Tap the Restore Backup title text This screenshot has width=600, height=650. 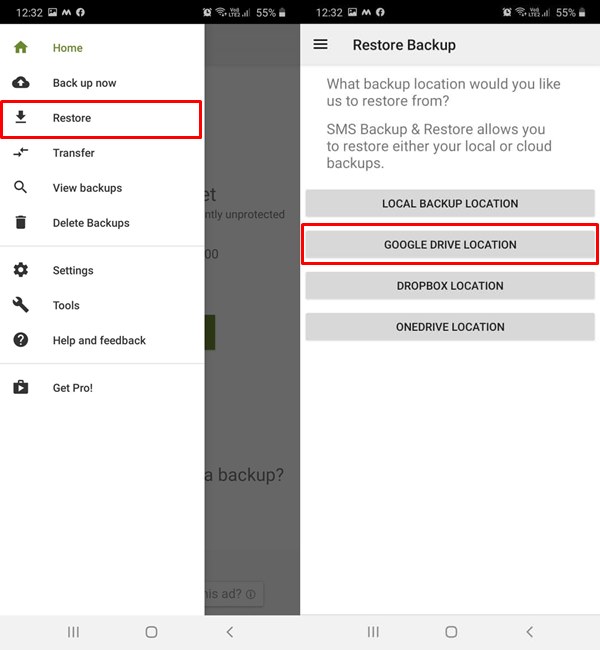click(404, 45)
